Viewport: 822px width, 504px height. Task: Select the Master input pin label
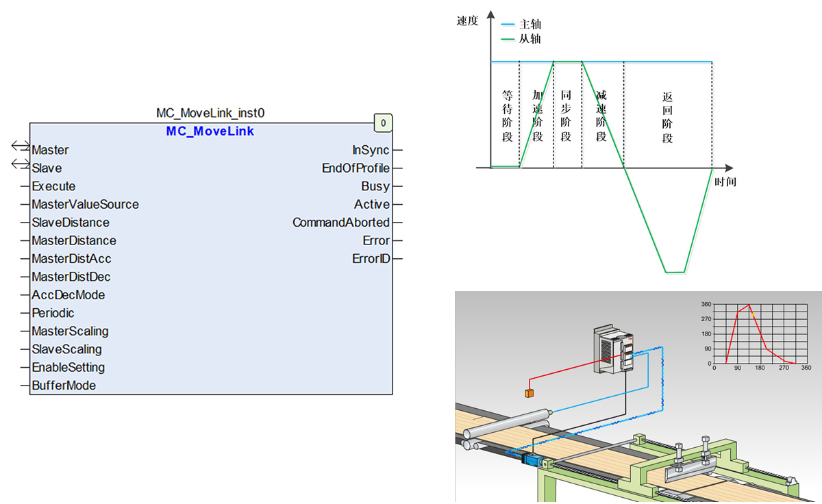[x=50, y=150]
